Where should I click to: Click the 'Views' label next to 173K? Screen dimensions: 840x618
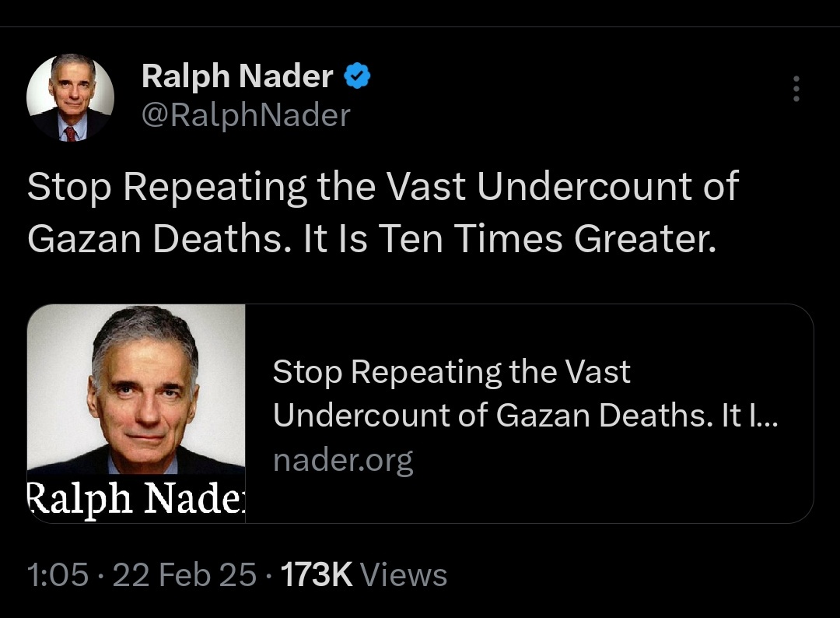point(404,574)
